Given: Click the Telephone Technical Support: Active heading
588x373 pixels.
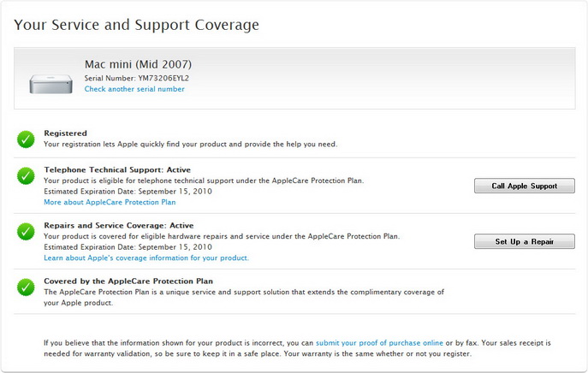Looking at the screenshot, I should click(119, 170).
